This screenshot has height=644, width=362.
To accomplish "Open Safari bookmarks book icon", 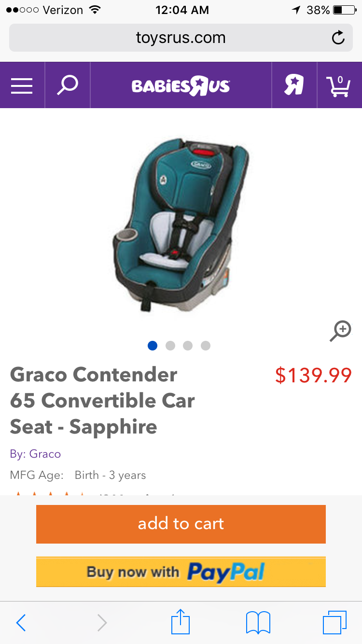I will click(x=258, y=623).
